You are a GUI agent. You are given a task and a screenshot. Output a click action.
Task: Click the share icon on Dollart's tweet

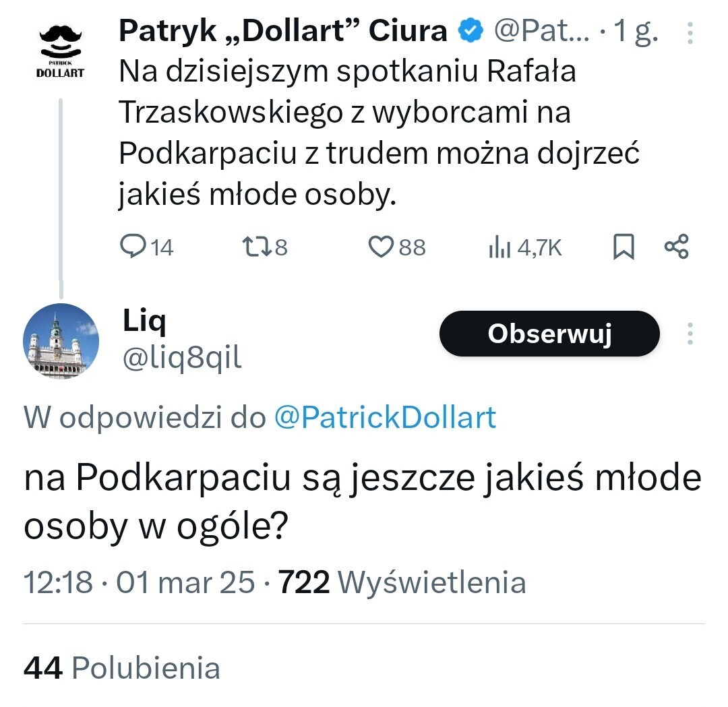676,247
